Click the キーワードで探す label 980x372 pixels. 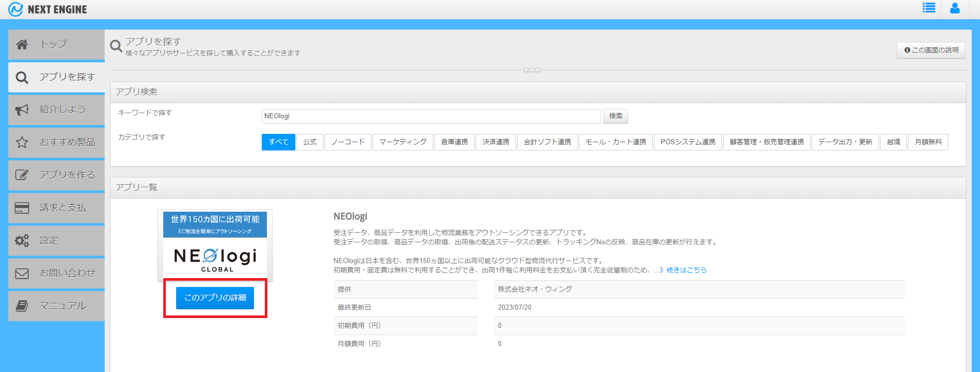coord(145,113)
